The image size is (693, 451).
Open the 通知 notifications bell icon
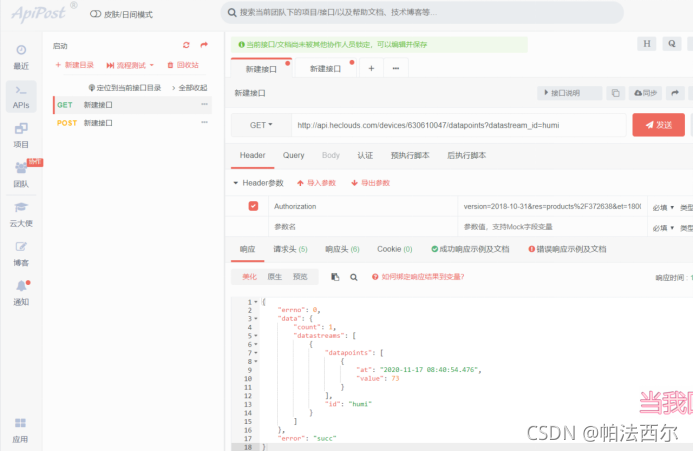pos(21,293)
